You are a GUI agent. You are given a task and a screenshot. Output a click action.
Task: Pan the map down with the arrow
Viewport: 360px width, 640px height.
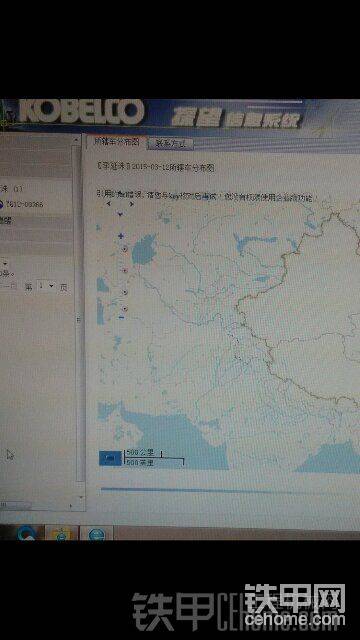coord(120,213)
